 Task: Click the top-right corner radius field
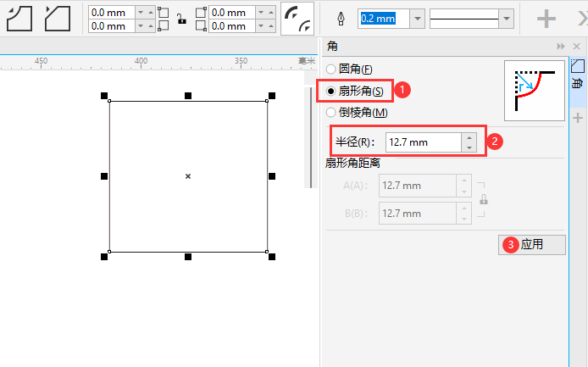232,13
